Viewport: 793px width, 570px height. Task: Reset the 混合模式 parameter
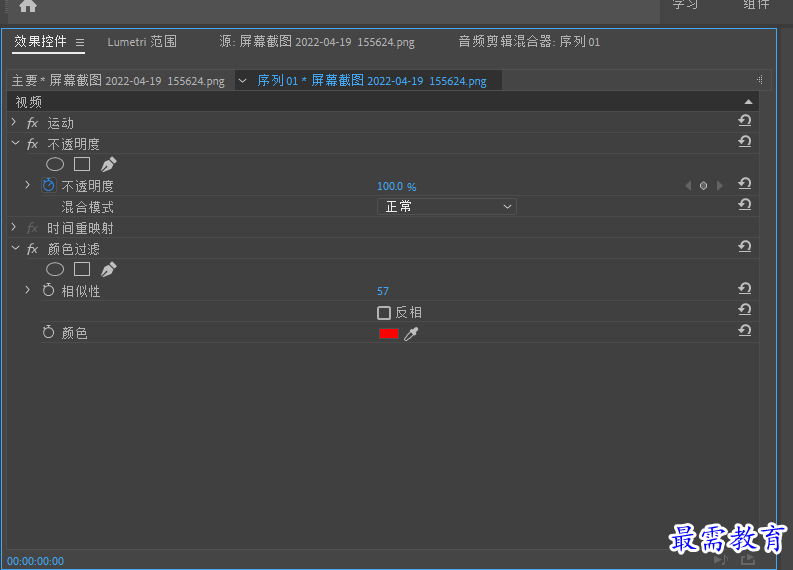point(744,205)
